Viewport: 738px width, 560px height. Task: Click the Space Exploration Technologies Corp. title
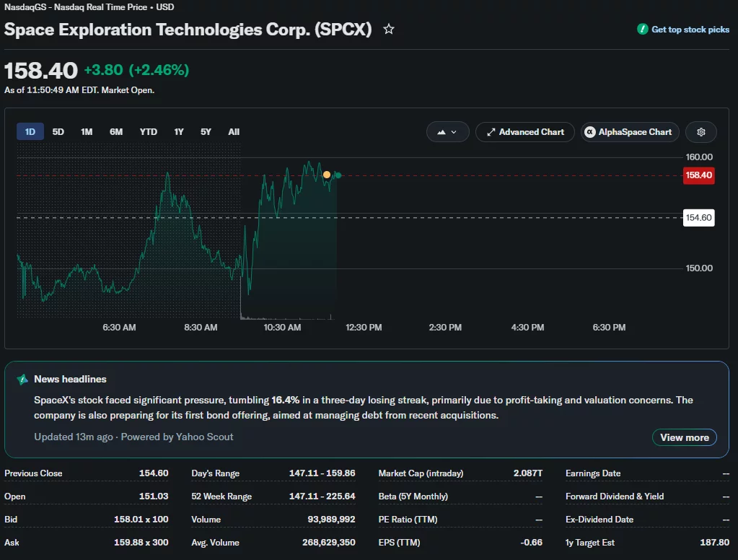click(x=188, y=30)
